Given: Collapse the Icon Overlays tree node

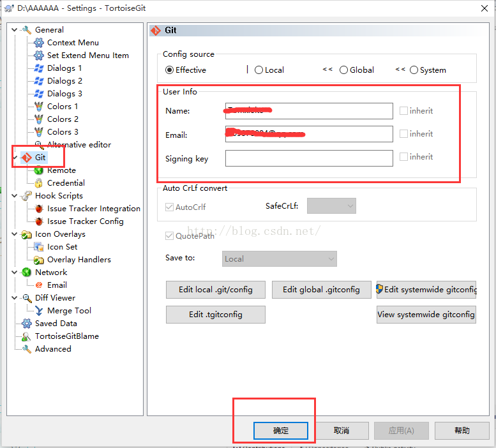Looking at the screenshot, I should [x=14, y=234].
